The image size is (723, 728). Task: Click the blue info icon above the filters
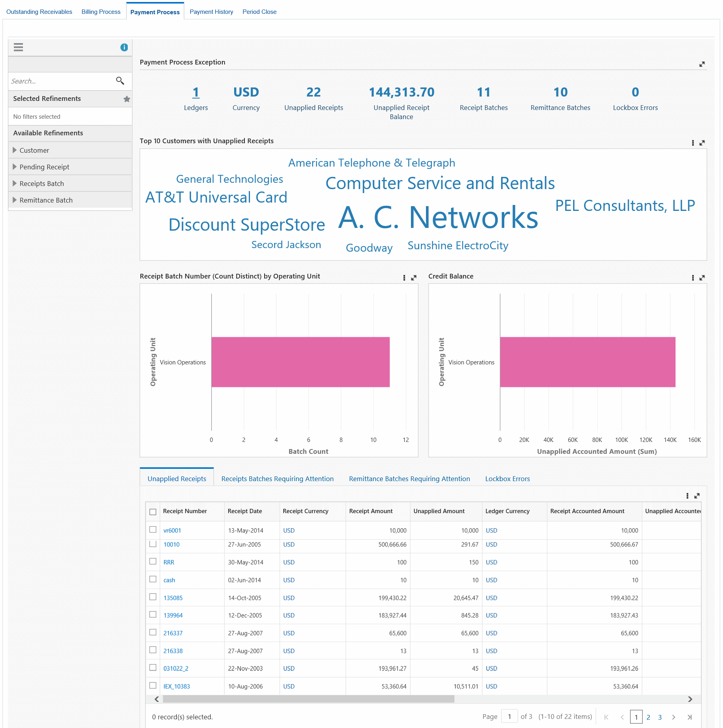click(x=124, y=47)
